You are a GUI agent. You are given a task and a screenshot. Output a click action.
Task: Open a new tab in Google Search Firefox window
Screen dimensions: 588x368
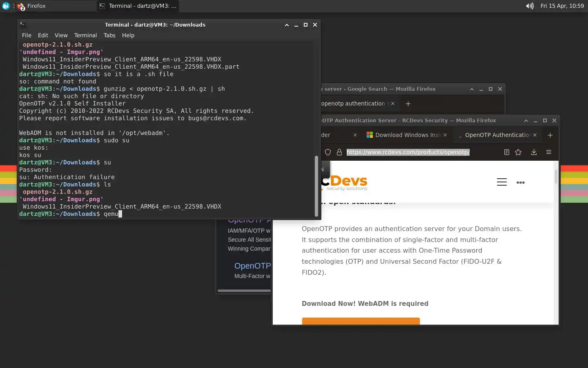click(x=408, y=103)
